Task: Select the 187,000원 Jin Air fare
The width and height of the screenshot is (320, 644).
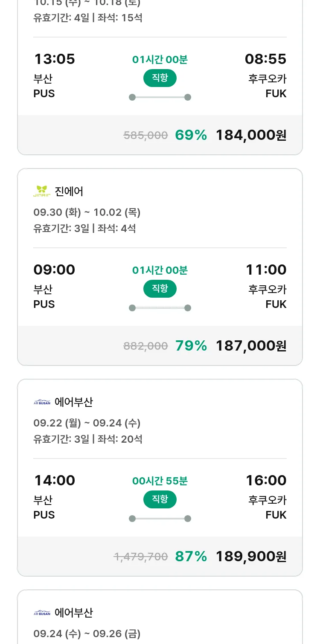Action: point(251,346)
